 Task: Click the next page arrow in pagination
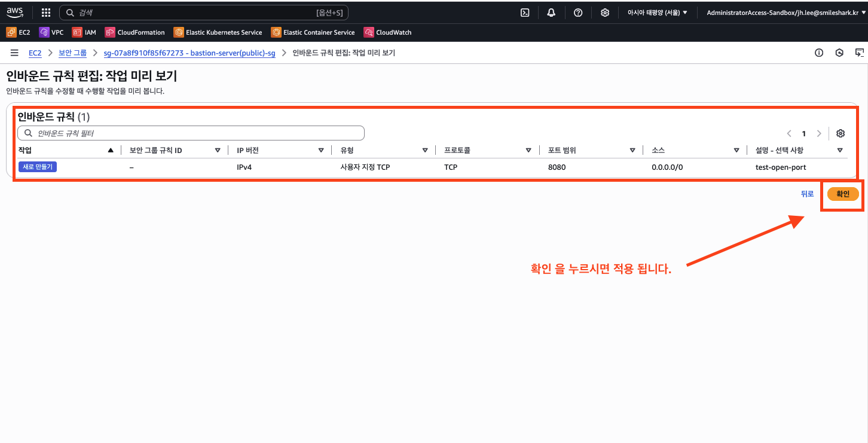pos(819,133)
